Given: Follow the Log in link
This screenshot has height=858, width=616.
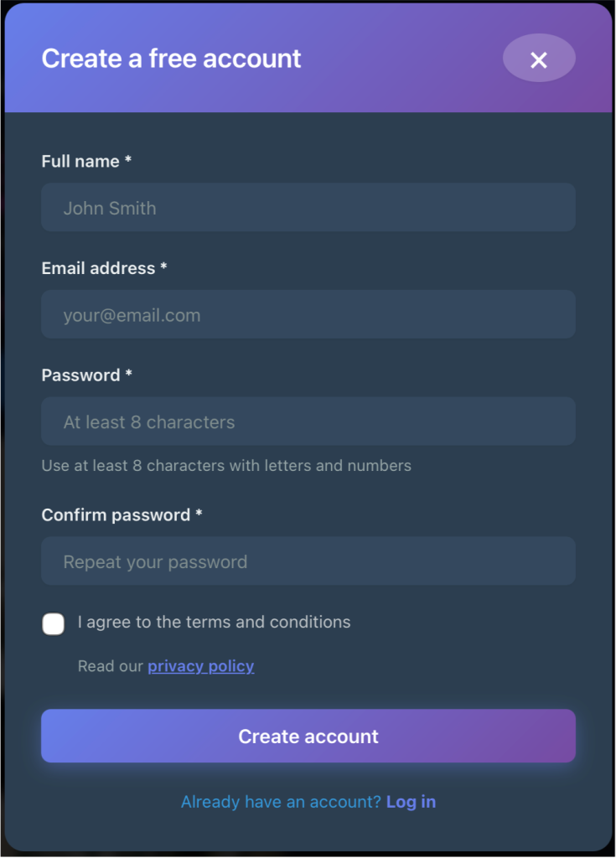Looking at the screenshot, I should pyautogui.click(x=411, y=802).
